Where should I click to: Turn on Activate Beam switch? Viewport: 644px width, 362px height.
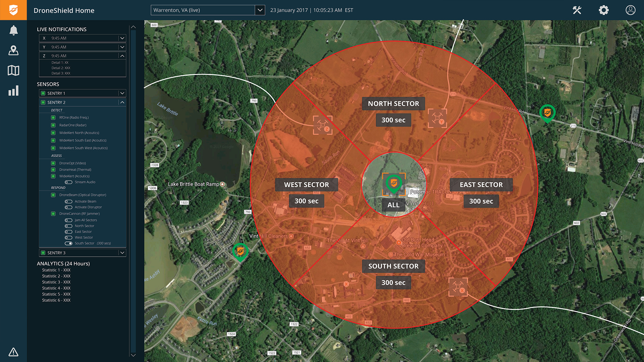[68, 201]
